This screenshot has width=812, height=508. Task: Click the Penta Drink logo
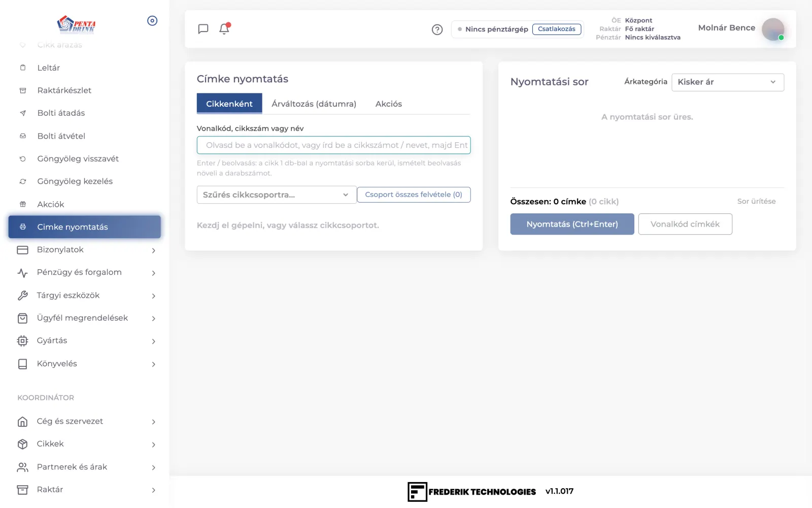[x=76, y=23]
